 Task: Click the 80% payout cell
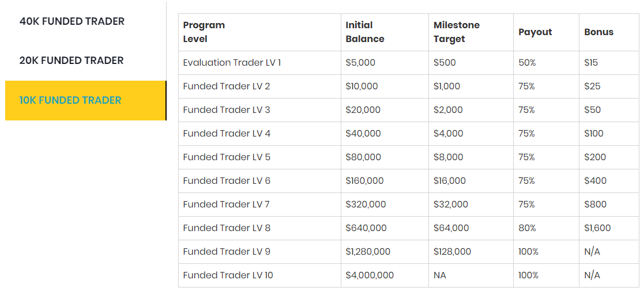tap(526, 228)
